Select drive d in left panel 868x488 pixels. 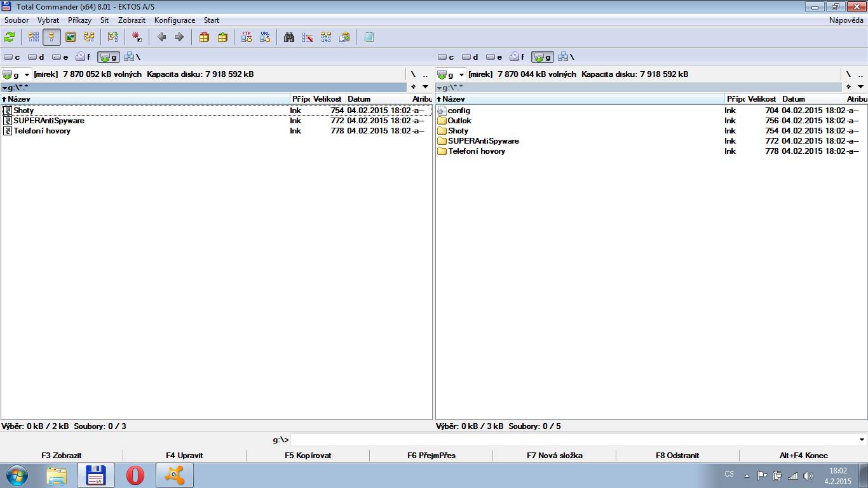click(x=36, y=57)
